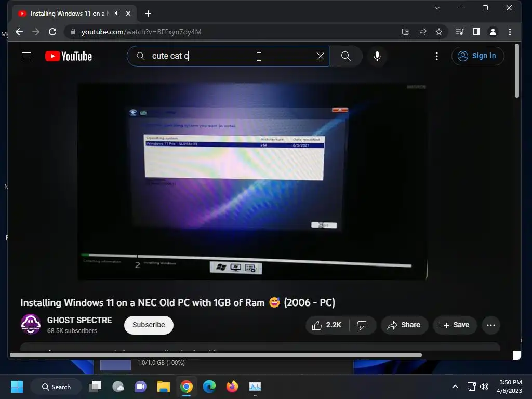The width and height of the screenshot is (532, 399).
Task: Share this page icon in address bar
Action: click(x=422, y=32)
